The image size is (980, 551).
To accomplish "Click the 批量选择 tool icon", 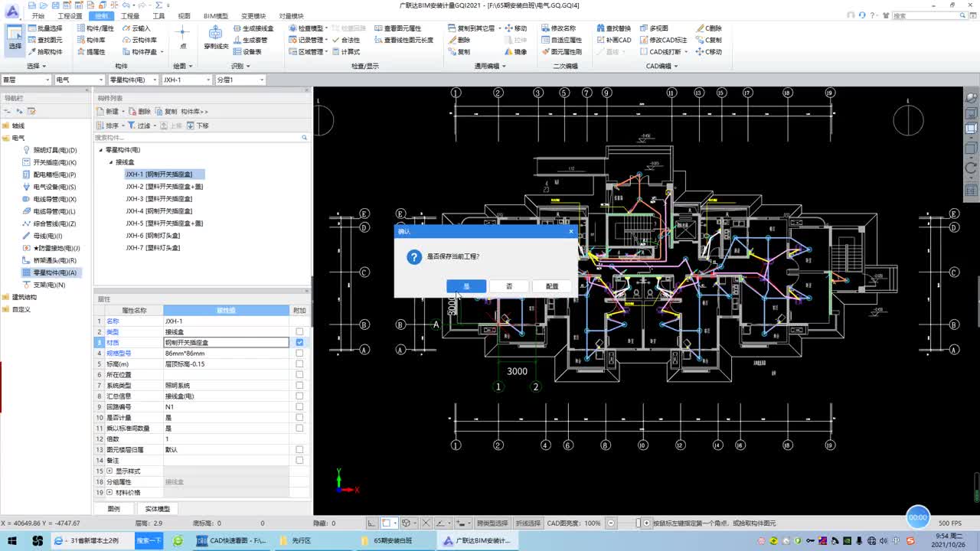I will coord(31,28).
